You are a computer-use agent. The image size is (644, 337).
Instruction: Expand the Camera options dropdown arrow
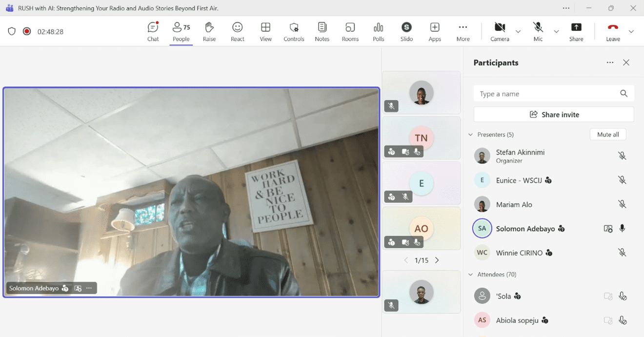coord(518,32)
